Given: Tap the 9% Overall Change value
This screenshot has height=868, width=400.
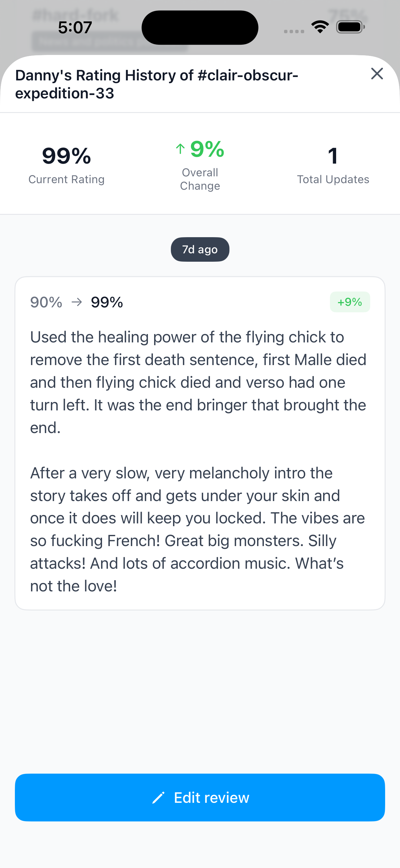Looking at the screenshot, I should pyautogui.click(x=207, y=149).
